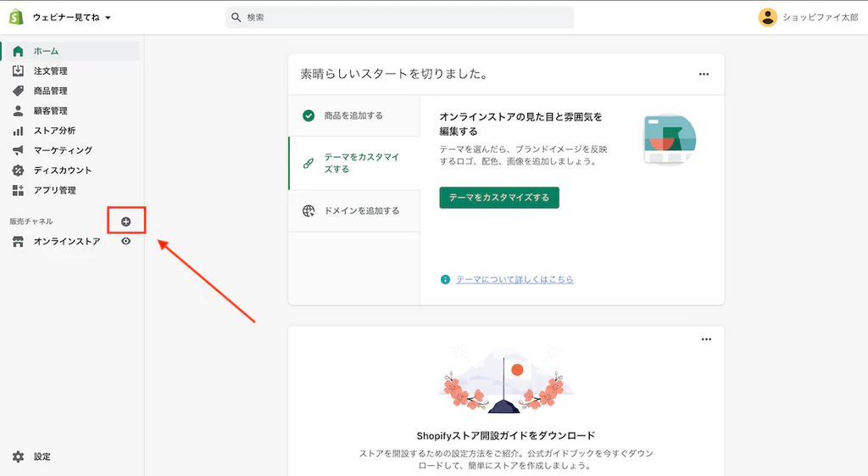
Task: Open アプリ管理 apps section
Action: pos(54,190)
